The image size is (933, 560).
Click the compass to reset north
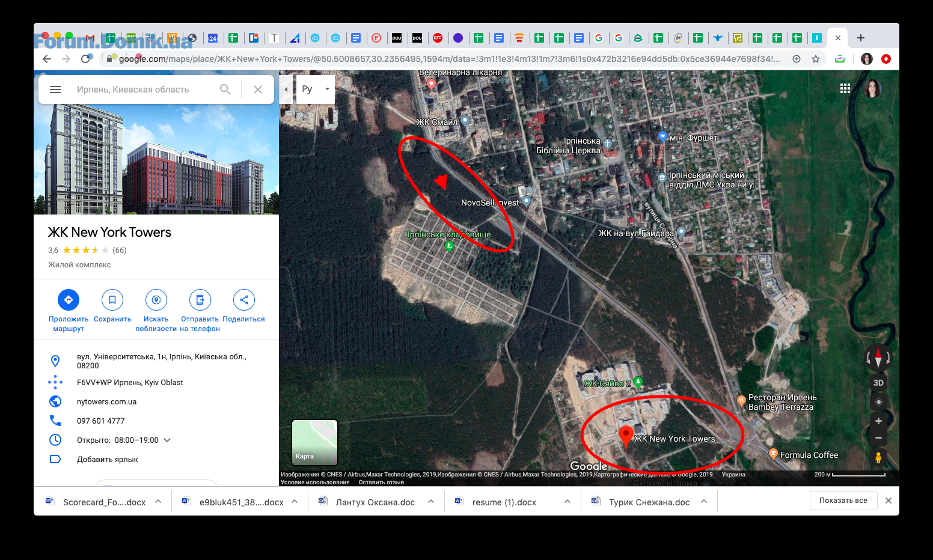point(878,358)
